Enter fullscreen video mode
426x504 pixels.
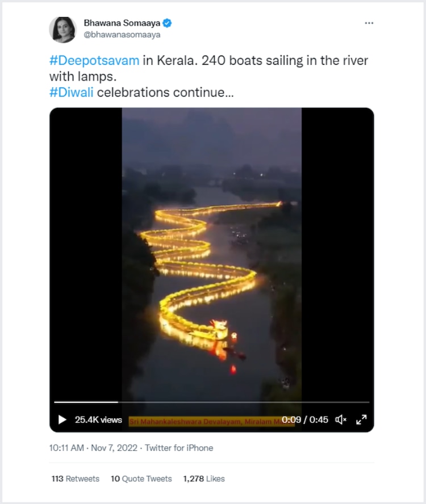(361, 420)
